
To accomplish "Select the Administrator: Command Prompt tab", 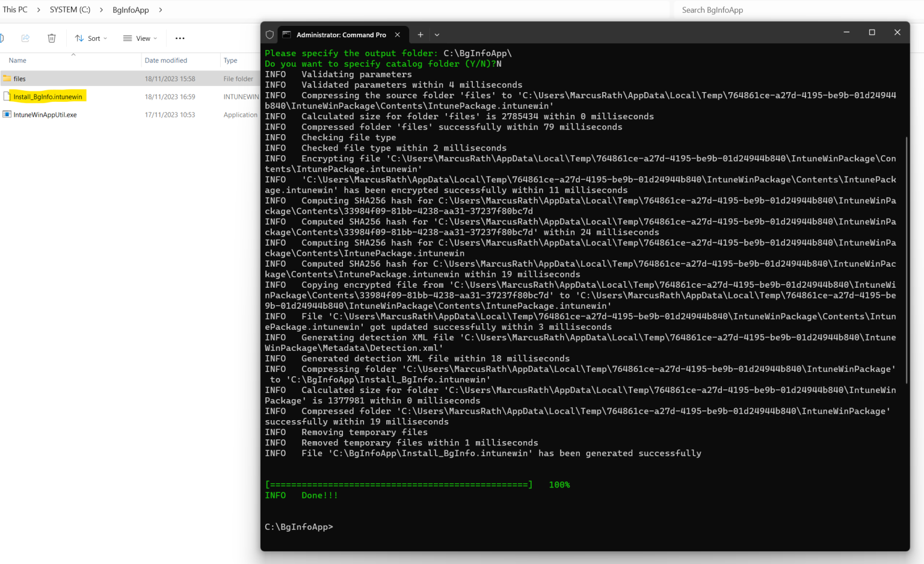I will [x=340, y=34].
